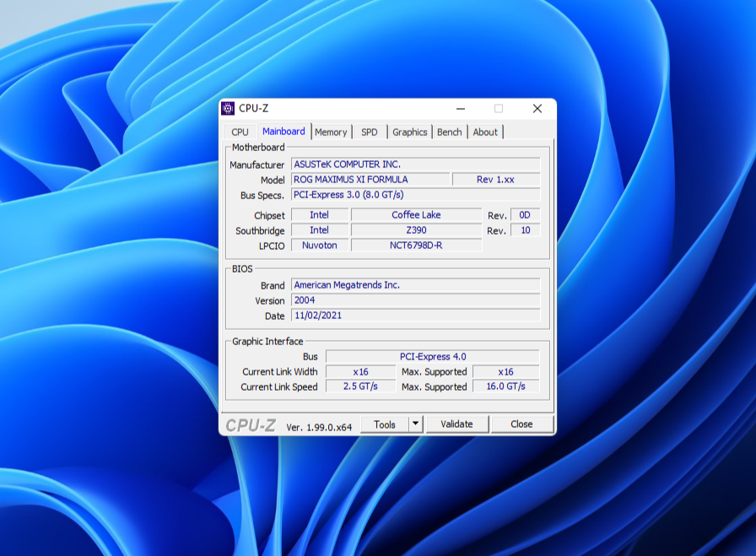Click the Close button at bottom
Image resolution: width=756 pixels, height=556 pixels.
[521, 424]
